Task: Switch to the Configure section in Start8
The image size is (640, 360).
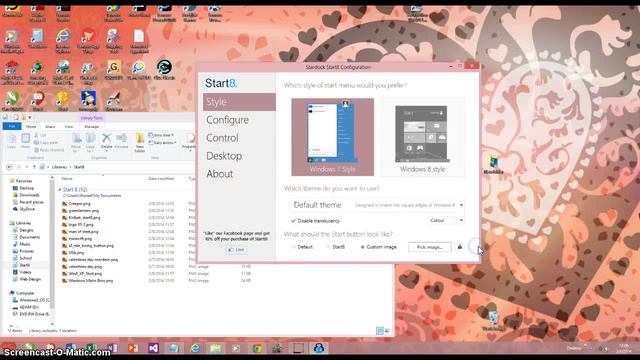Action: (227, 120)
